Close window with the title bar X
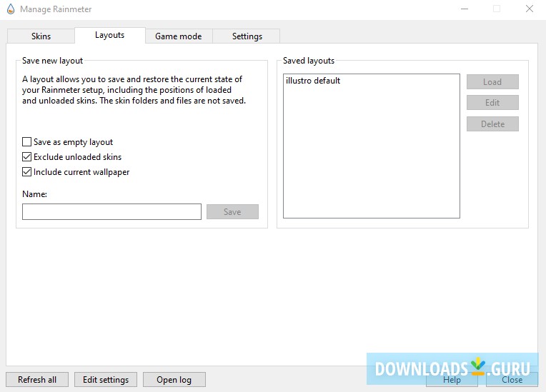Viewport: 546px width, 392px height. click(530, 9)
